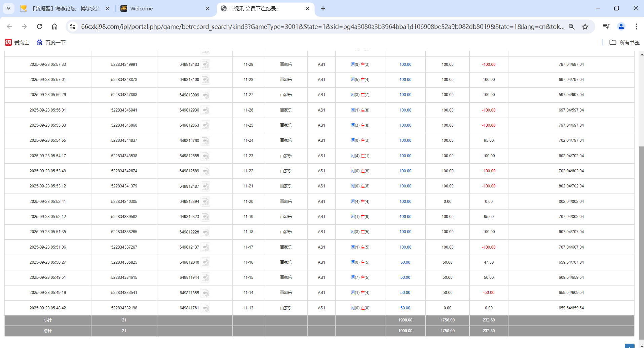Click the 100.00 bet amount for 522834349991
Screen dimensions: 644x348
(x=405, y=64)
